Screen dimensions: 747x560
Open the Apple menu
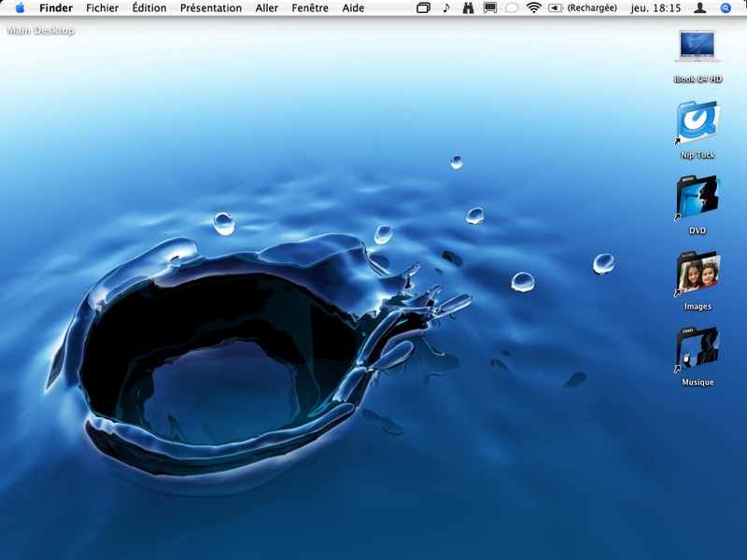click(x=20, y=7)
